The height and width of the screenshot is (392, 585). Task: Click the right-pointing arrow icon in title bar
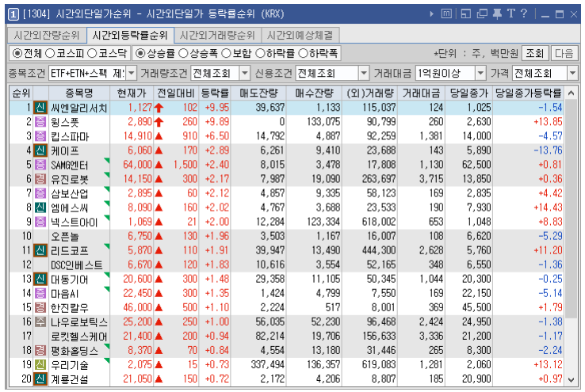pyautogui.click(x=431, y=14)
